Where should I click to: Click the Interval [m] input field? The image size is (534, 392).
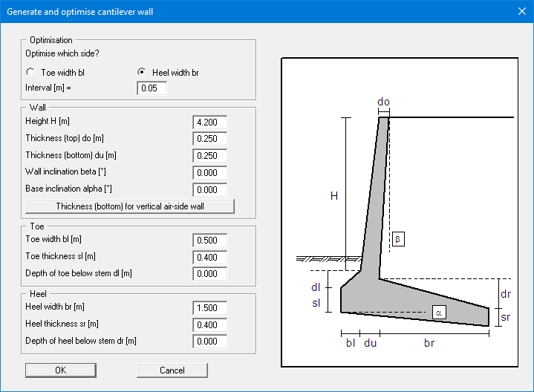pos(152,88)
